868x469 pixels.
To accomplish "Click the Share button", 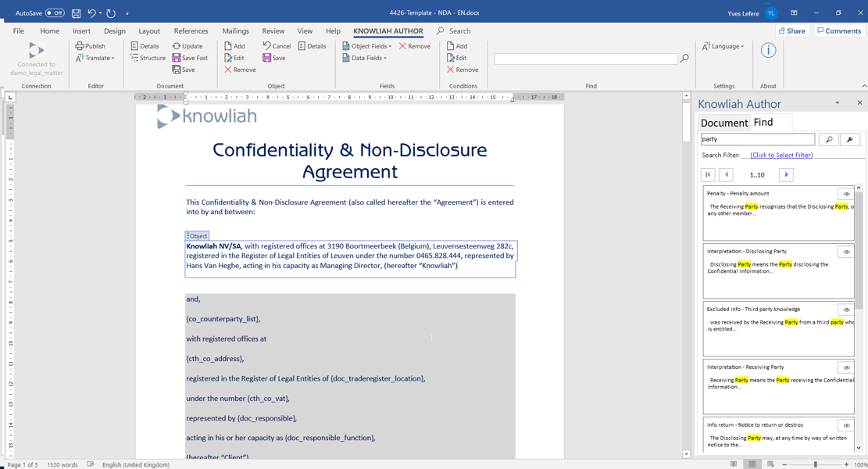I will [792, 31].
